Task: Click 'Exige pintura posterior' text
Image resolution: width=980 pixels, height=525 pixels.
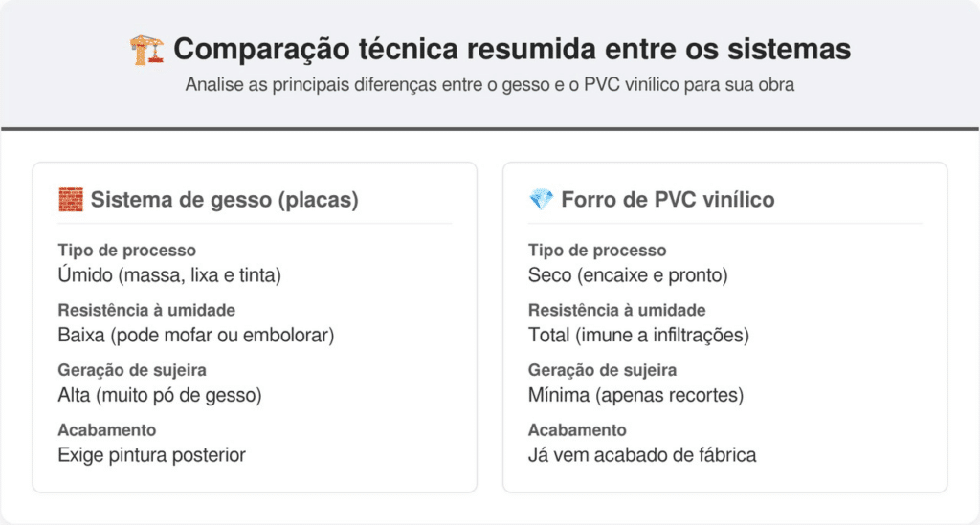Action: click(151, 455)
